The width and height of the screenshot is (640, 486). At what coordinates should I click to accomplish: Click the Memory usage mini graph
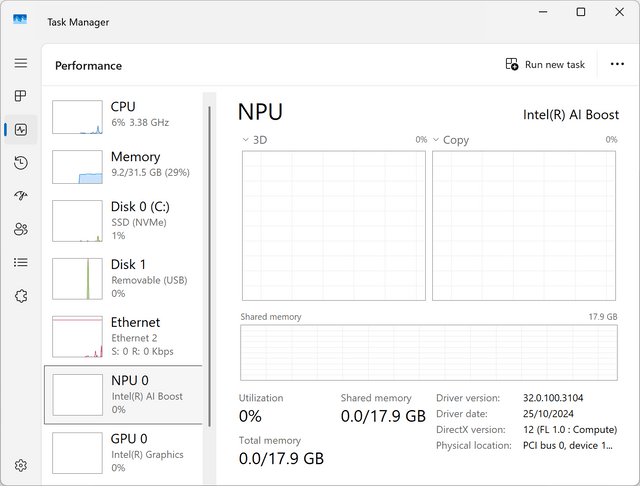(x=77, y=167)
